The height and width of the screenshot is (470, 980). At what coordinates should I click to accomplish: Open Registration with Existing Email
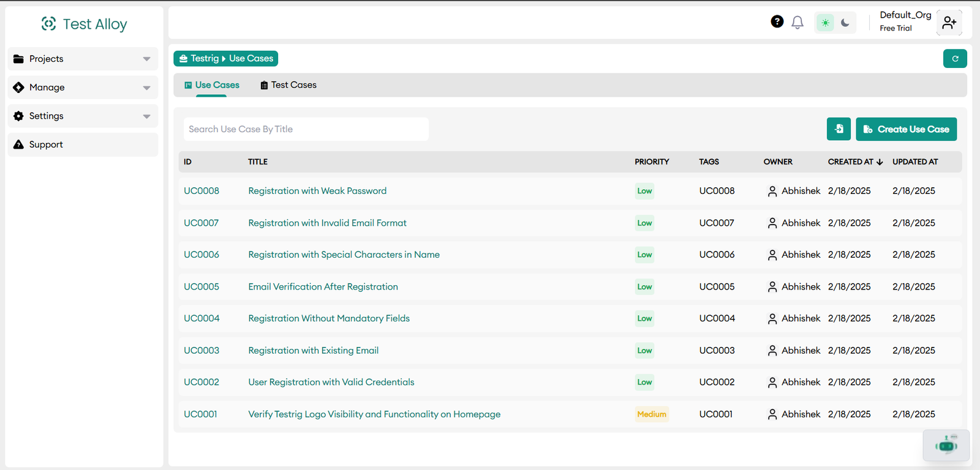coord(313,351)
